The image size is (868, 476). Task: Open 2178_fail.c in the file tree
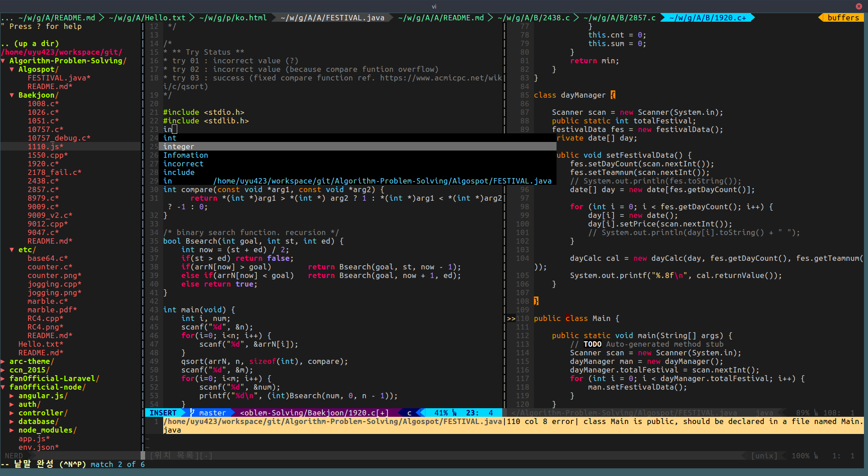(x=54, y=172)
